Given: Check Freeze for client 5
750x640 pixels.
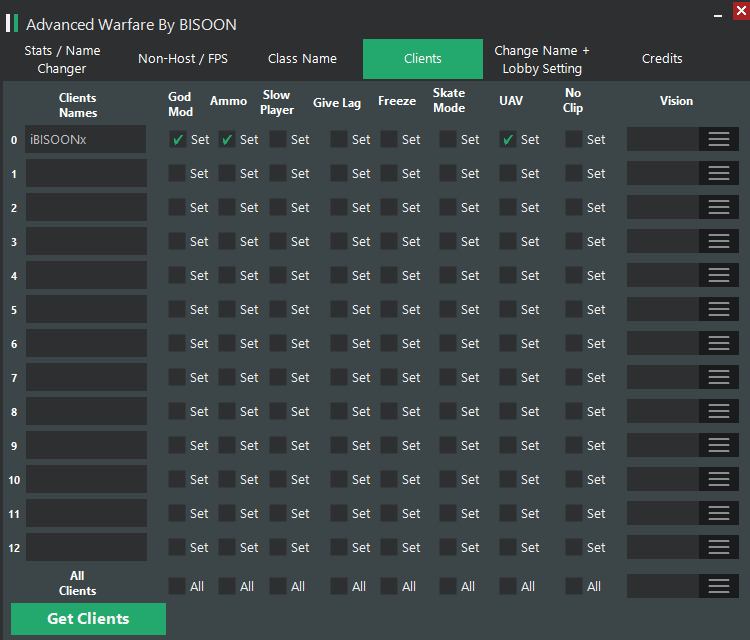Looking at the screenshot, I should [389, 309].
